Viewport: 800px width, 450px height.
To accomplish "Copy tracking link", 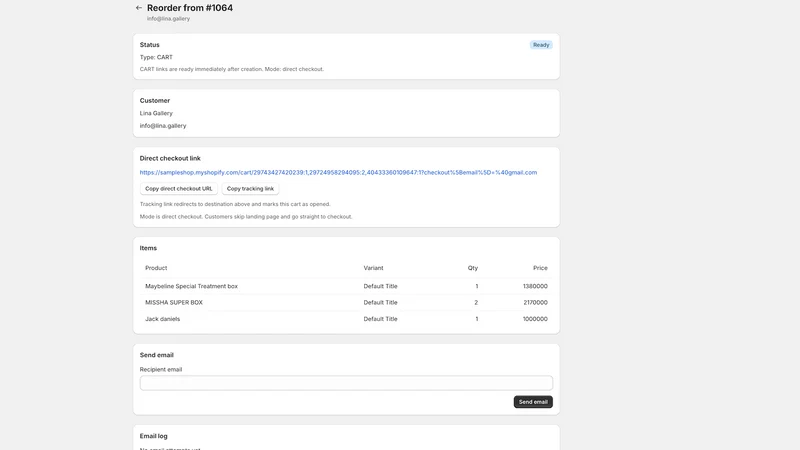I will pyautogui.click(x=250, y=189).
